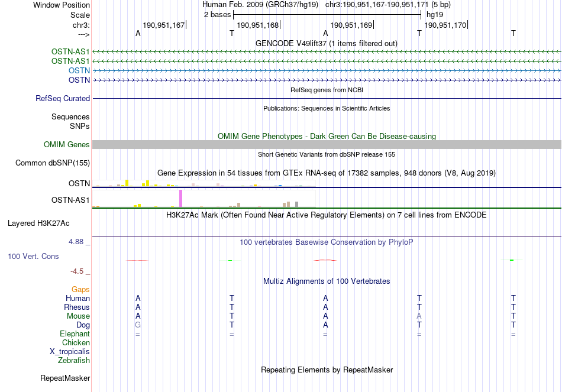Click the GTEx Gene Expression in 54 tissues title
This screenshot has width=562, height=392.
pyautogui.click(x=326, y=173)
